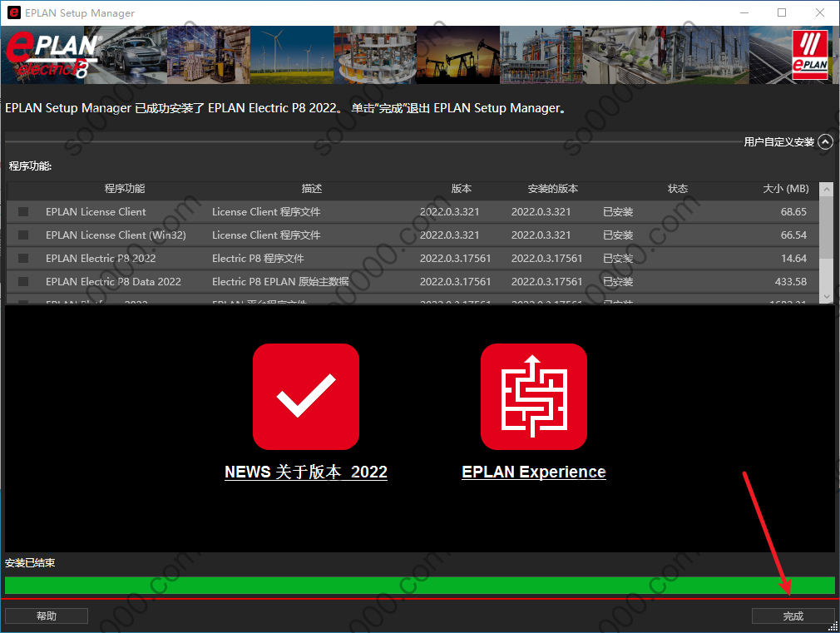Click the 66.54 size value

coord(793,235)
